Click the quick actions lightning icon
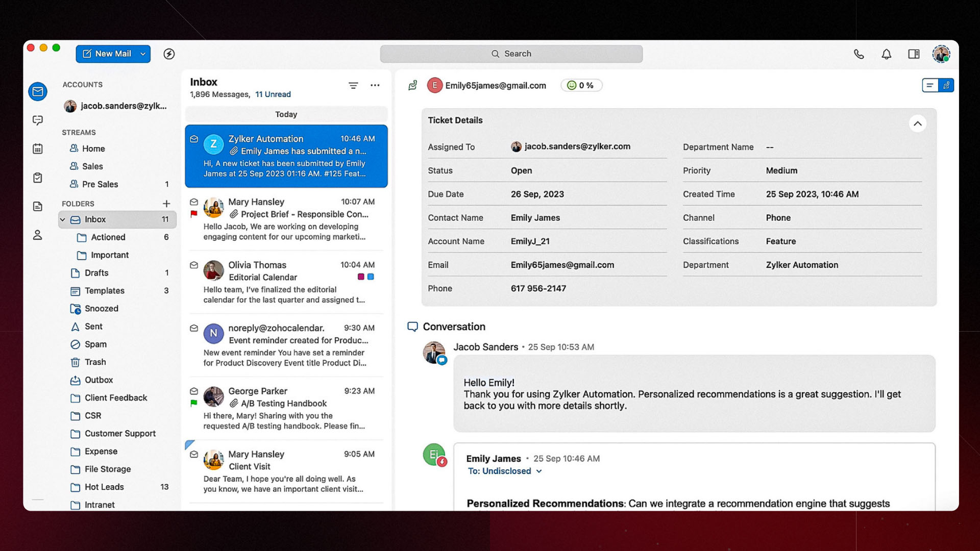 [x=169, y=54]
